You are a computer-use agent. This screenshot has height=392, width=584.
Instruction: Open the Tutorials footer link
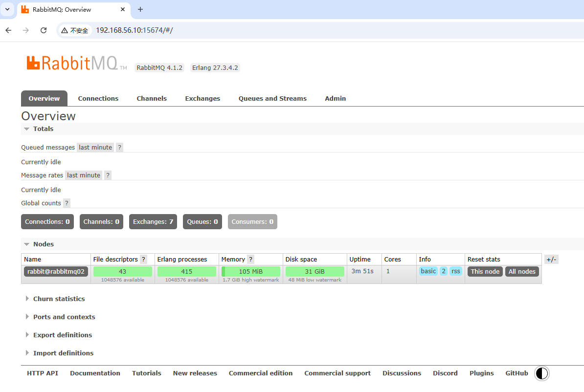(147, 373)
